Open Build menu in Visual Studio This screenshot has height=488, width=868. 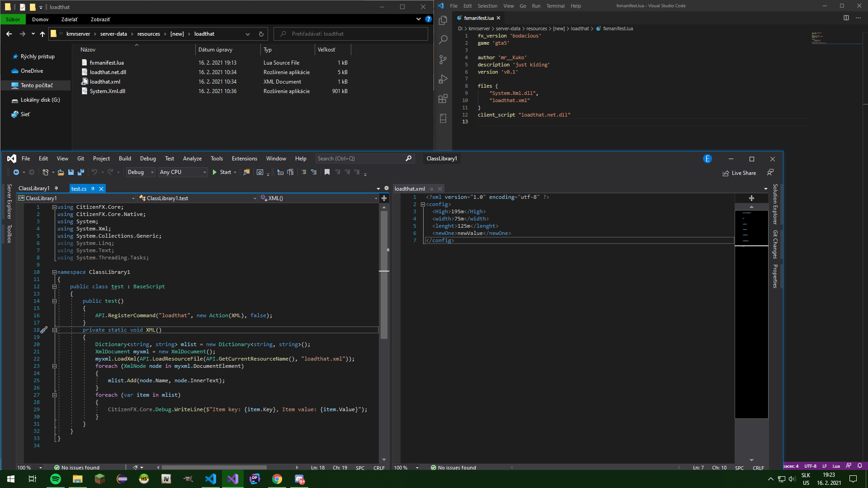tap(125, 159)
